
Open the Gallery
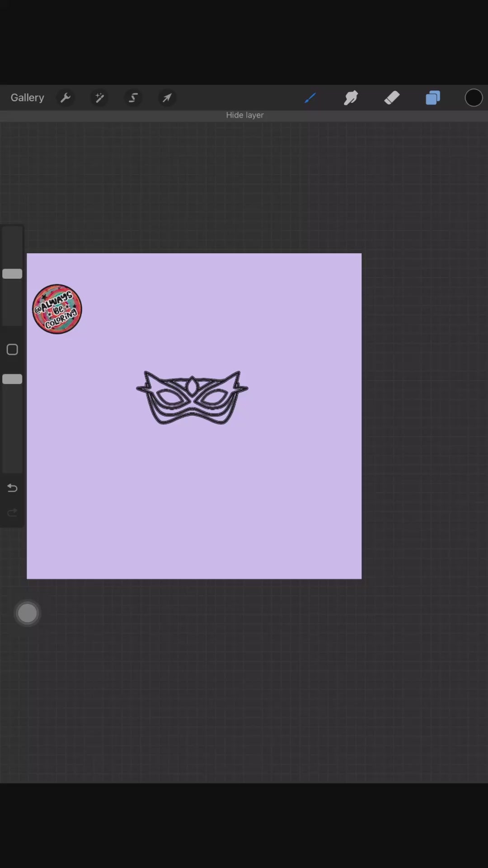pyautogui.click(x=27, y=98)
